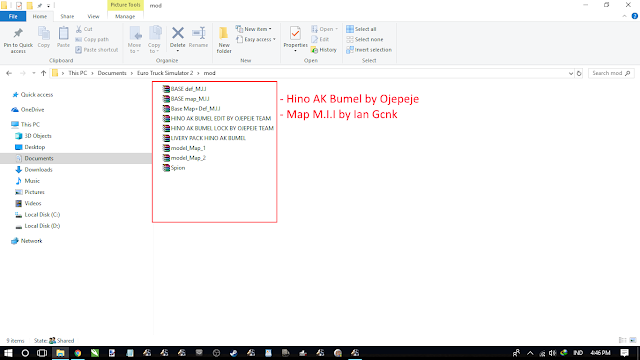The height and width of the screenshot is (360, 640).
Task: Click This PC in the address breadcrumb
Action: [78, 73]
